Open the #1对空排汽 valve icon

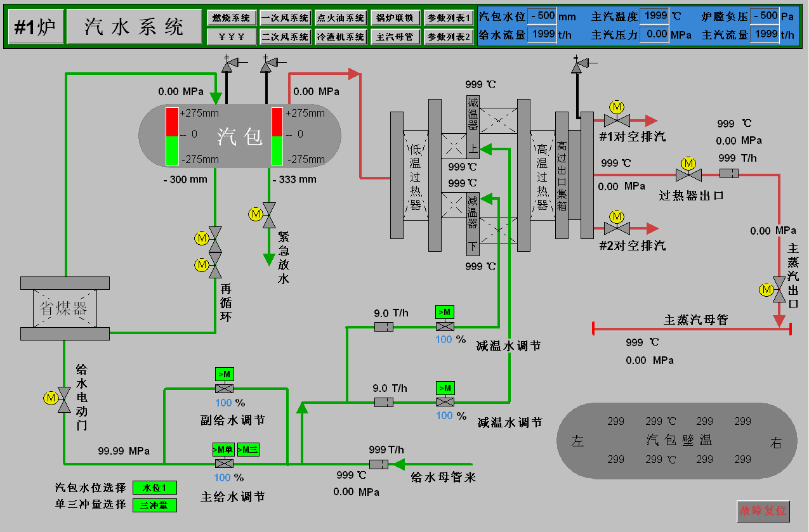tap(616, 120)
